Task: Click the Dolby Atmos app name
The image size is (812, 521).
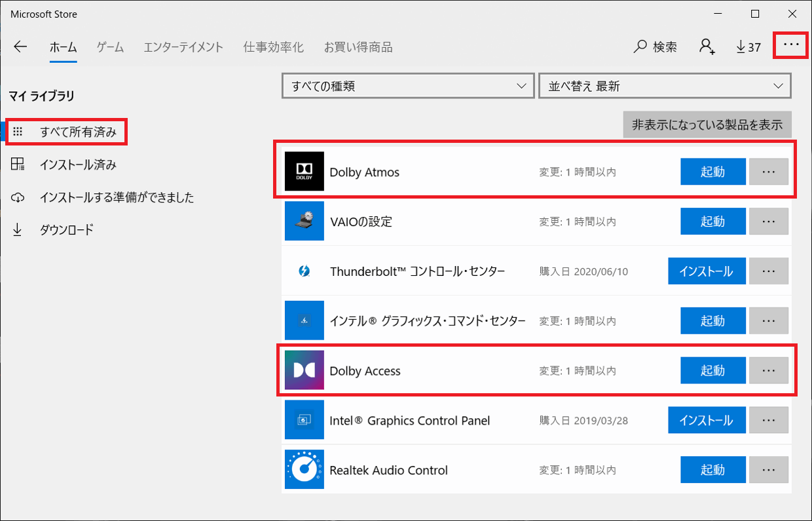Action: coord(365,172)
